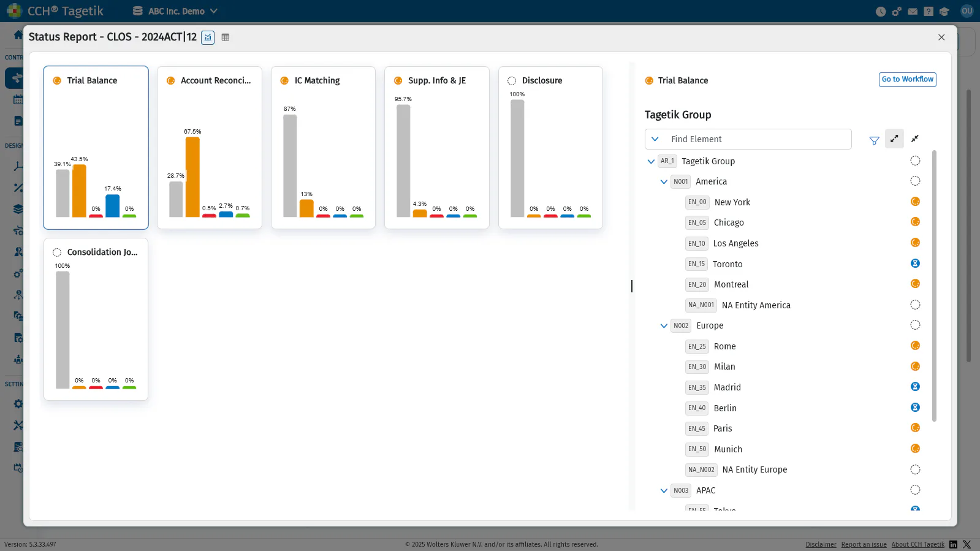Click the filter funnel icon
The width and height of the screenshot is (980, 551).
(874, 140)
